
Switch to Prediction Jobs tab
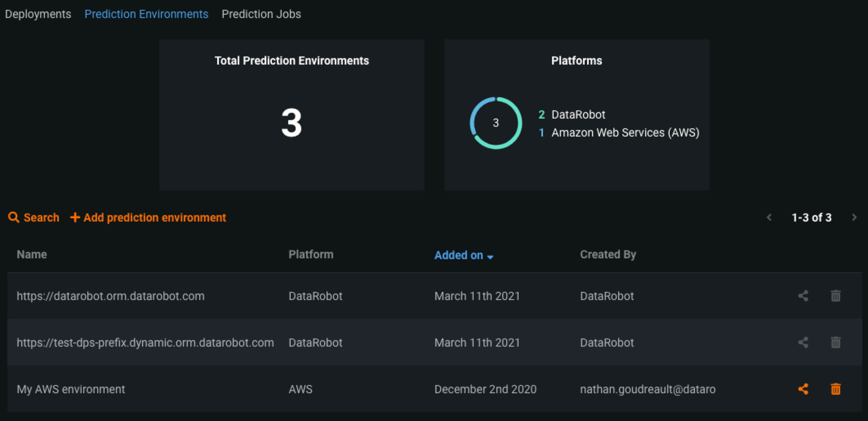point(261,14)
